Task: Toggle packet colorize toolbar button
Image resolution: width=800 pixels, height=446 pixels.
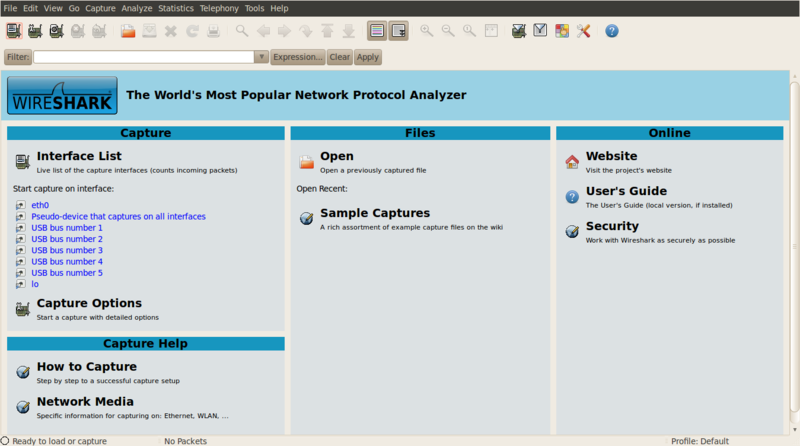Action: coord(377,31)
